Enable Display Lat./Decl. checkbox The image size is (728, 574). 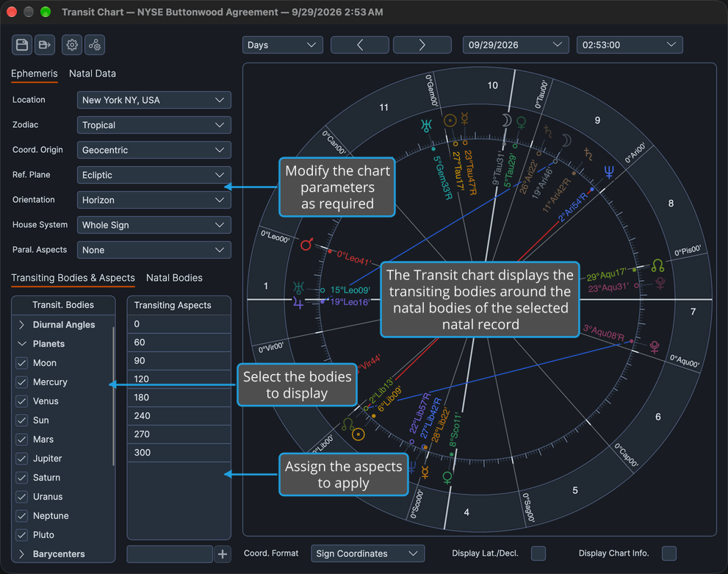coord(538,553)
